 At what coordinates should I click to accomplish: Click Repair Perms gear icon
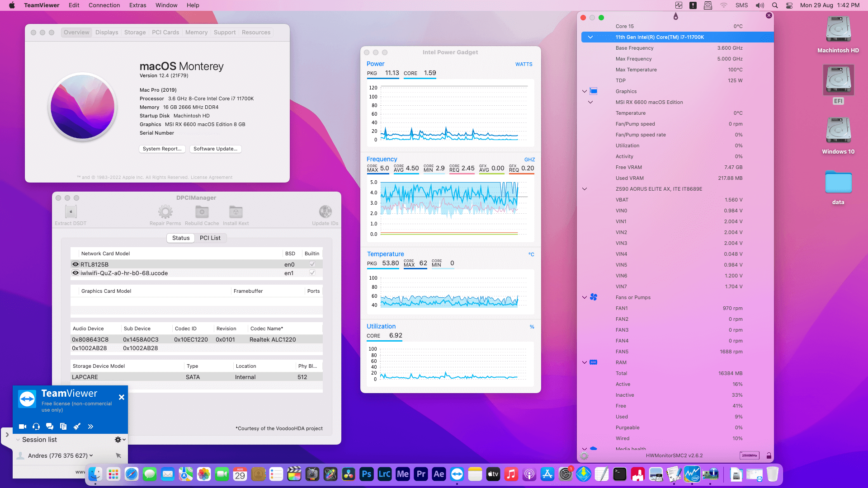(165, 212)
